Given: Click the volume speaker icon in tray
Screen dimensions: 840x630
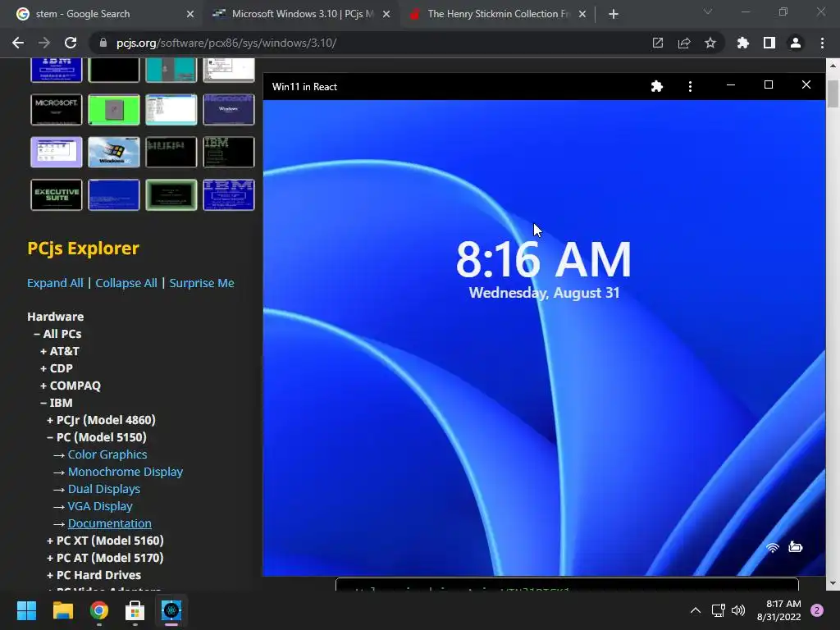Looking at the screenshot, I should pos(738,610).
